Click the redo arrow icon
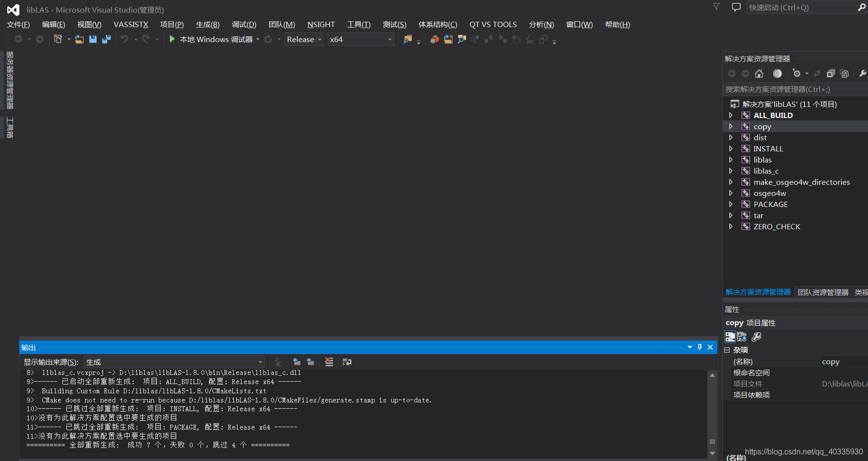868x461 pixels. (x=146, y=39)
